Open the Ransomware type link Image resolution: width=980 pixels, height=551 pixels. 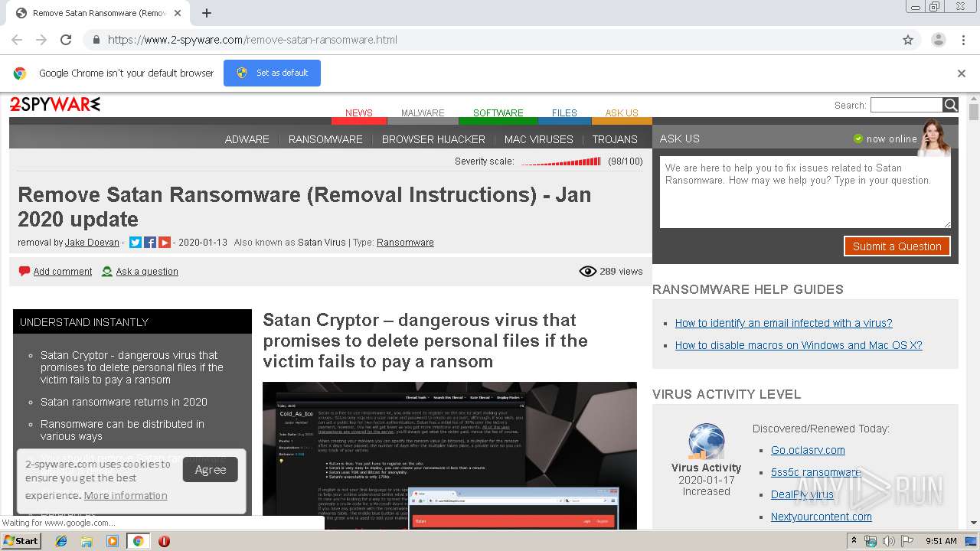click(405, 243)
